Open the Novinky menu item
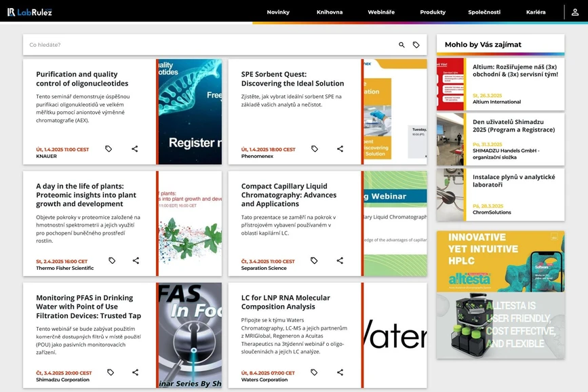Screen dimensions: 588x392 [x=278, y=12]
